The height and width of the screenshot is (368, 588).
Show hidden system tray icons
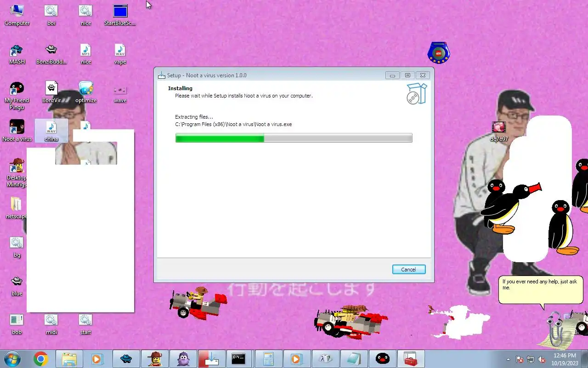[508, 359]
